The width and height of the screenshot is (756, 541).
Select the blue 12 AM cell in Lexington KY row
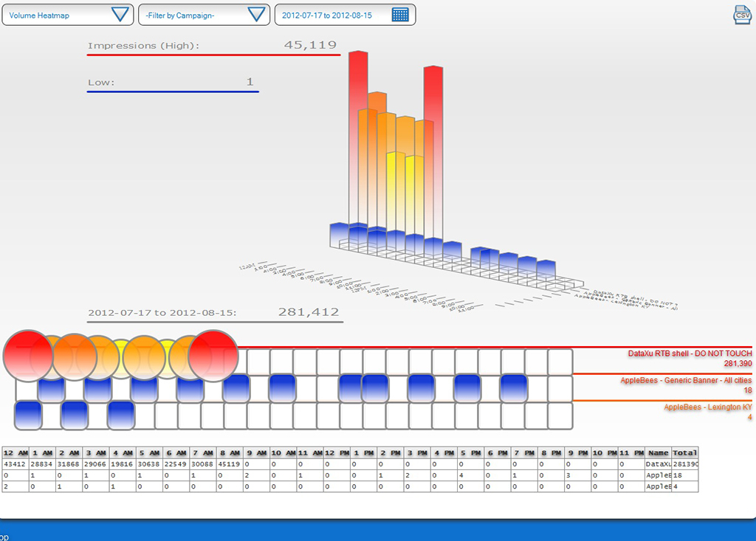(28, 415)
